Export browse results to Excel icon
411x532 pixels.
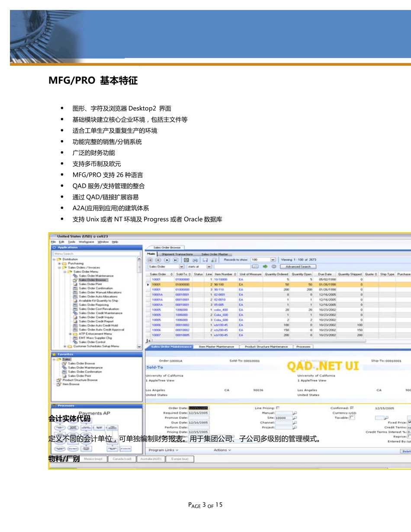[x=186, y=260]
